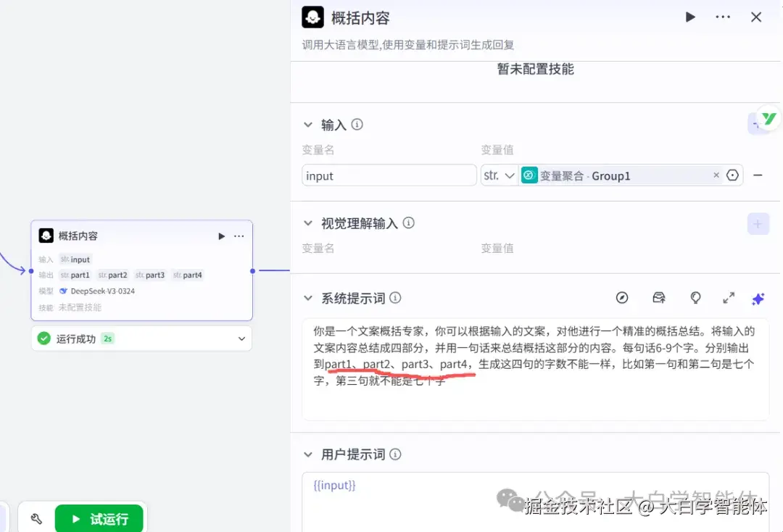The image size is (783, 532).
Task: Click the purple AI sparkle optimize icon
Action: point(758,298)
